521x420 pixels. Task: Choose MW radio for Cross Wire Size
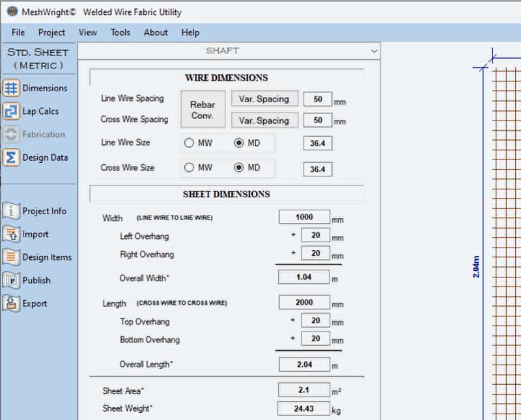190,168
